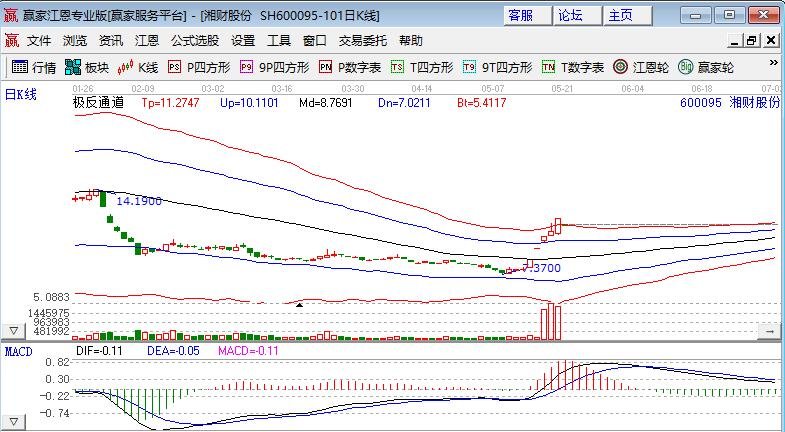Open the 浏览 menu
785x432 pixels.
[x=75, y=41]
